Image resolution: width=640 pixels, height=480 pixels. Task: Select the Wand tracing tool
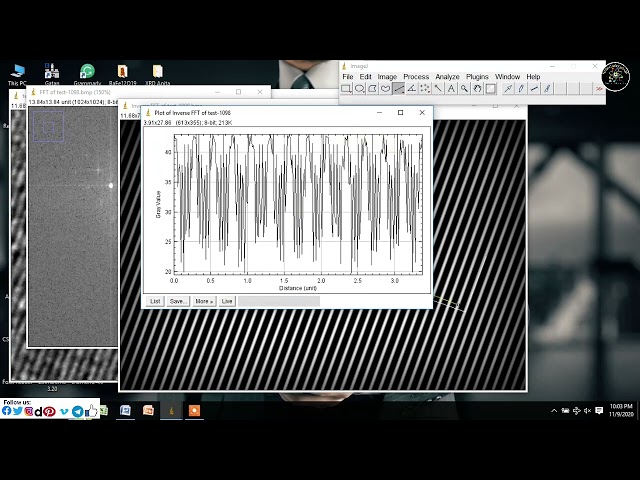[x=438, y=89]
